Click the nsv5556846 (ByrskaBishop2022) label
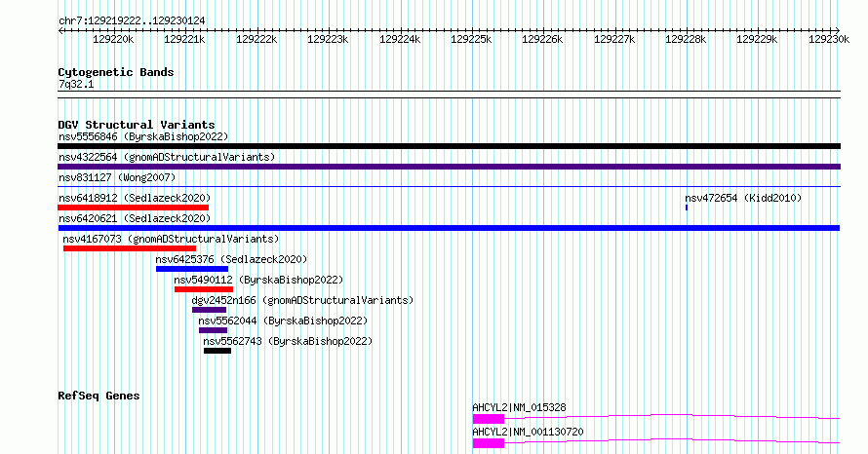Screen dimensions: 868x454 (143, 136)
